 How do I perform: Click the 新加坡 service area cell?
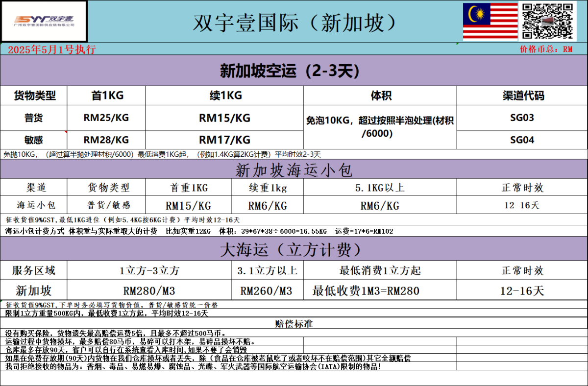34,290
